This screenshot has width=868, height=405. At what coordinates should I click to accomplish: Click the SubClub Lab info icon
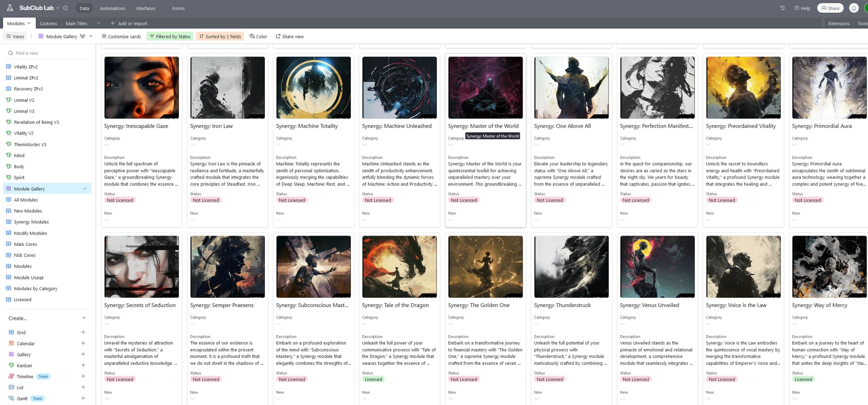pos(65,8)
